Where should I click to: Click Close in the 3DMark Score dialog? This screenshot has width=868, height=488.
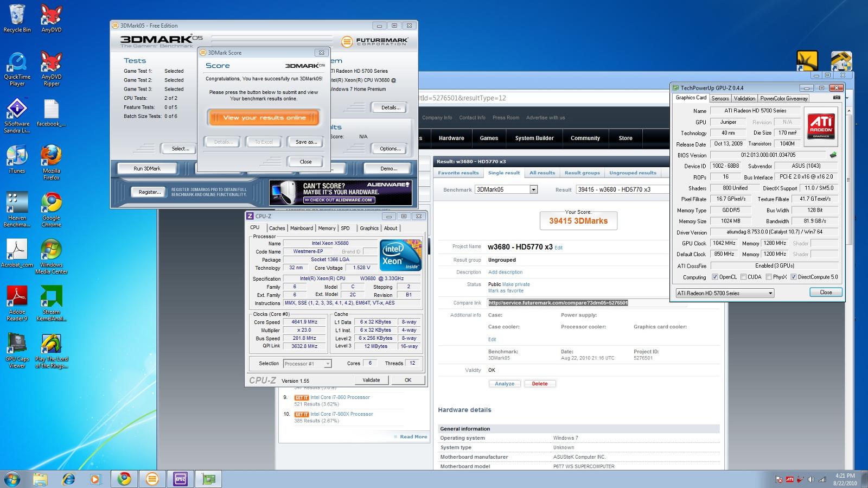(x=306, y=162)
